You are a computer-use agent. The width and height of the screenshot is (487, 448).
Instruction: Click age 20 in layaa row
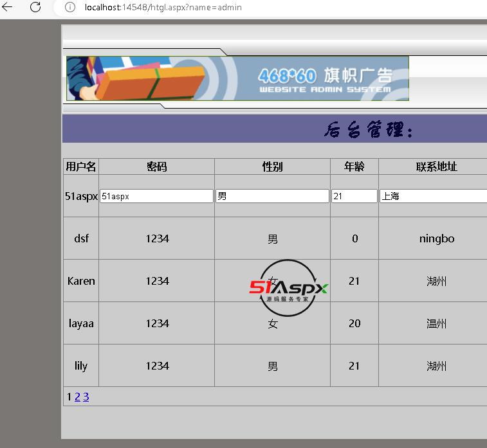click(354, 323)
